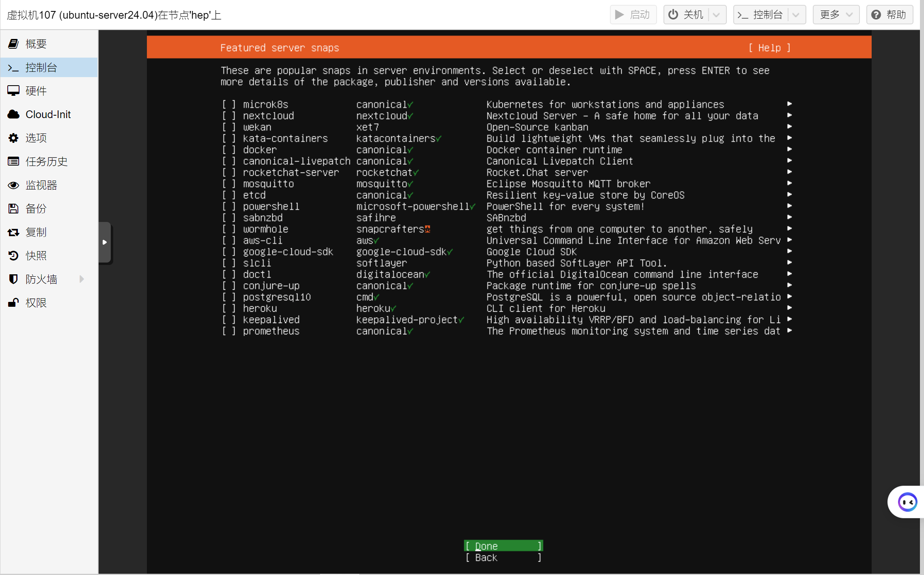Expand details arrow for mosquitto row

[x=789, y=183]
